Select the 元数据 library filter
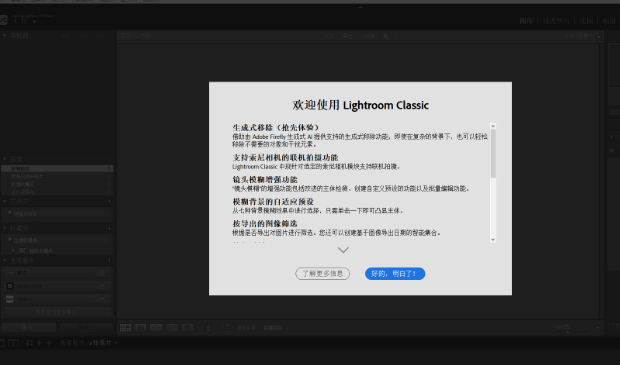This screenshot has height=365, width=620. pos(367,36)
